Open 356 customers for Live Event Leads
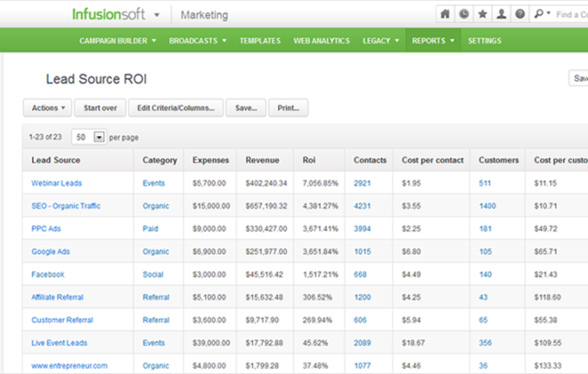This screenshot has height=374, width=588. coord(486,343)
